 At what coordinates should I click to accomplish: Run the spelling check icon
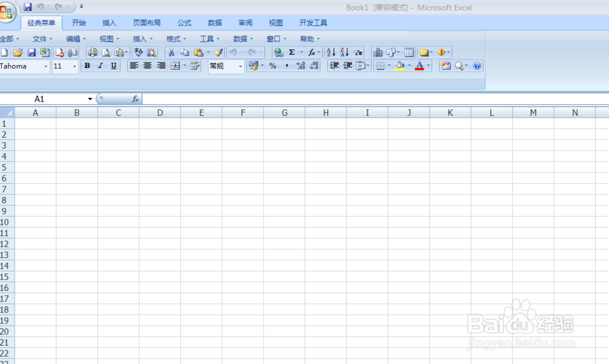(x=138, y=52)
